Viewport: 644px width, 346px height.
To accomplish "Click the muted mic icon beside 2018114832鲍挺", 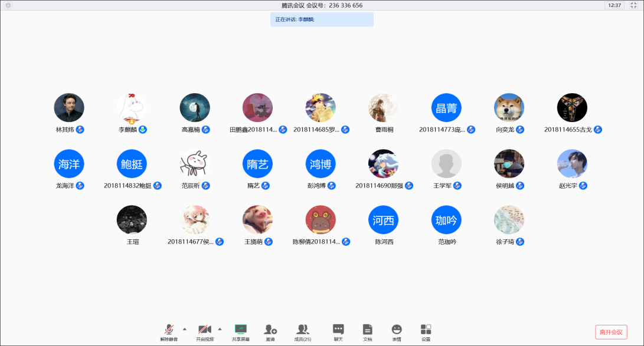I will 157,186.
